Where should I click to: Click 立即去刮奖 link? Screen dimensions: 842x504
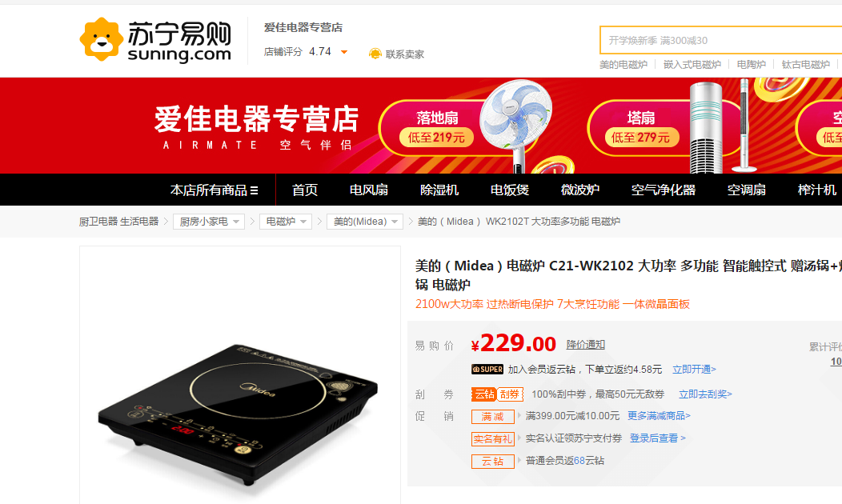(x=705, y=394)
